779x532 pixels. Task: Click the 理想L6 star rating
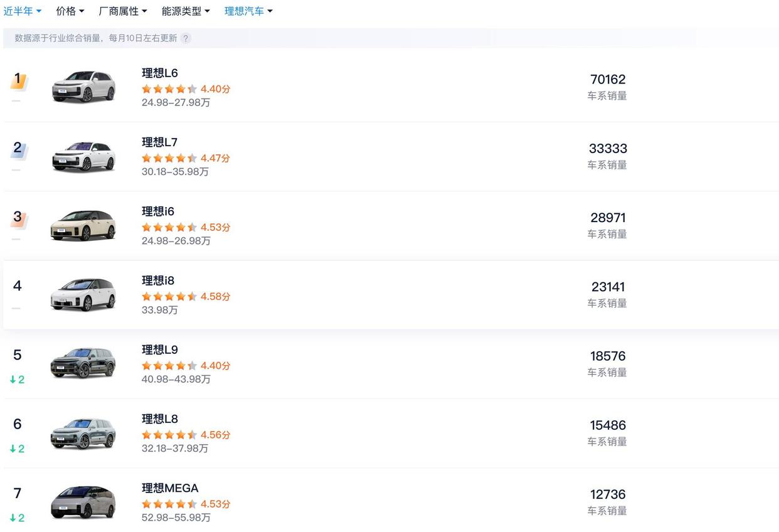pyautogui.click(x=169, y=89)
